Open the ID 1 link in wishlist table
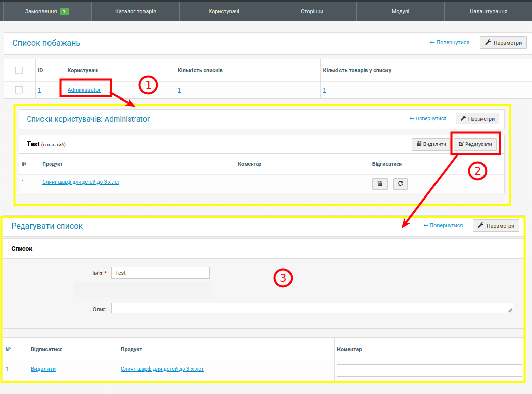 39,90
